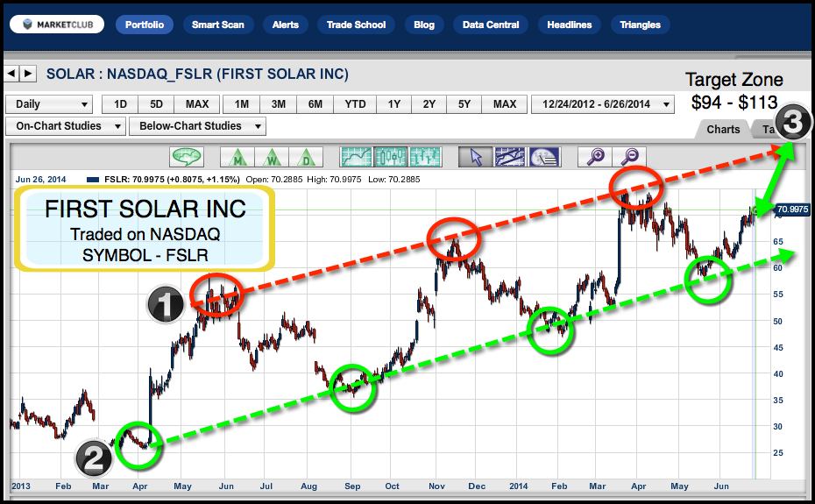Go to Alerts
The height and width of the screenshot is (504, 815).
point(286,25)
